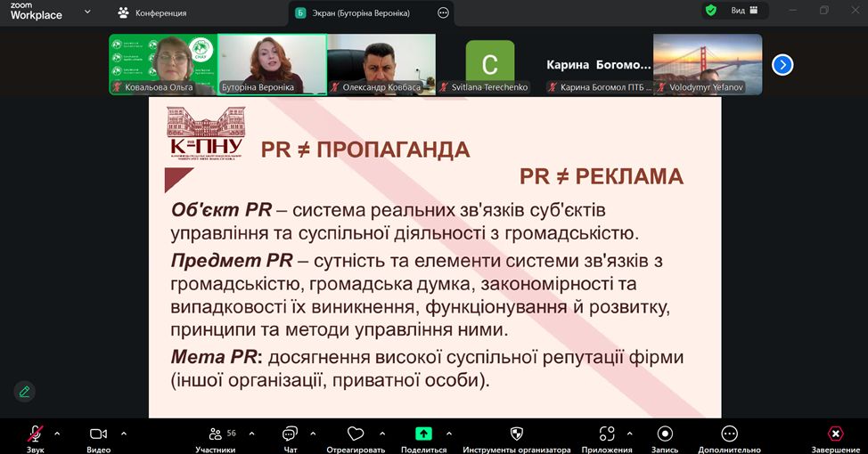Expand audio options arrow next to Звук
Viewport: 868px width, 454px height.
[57, 434]
